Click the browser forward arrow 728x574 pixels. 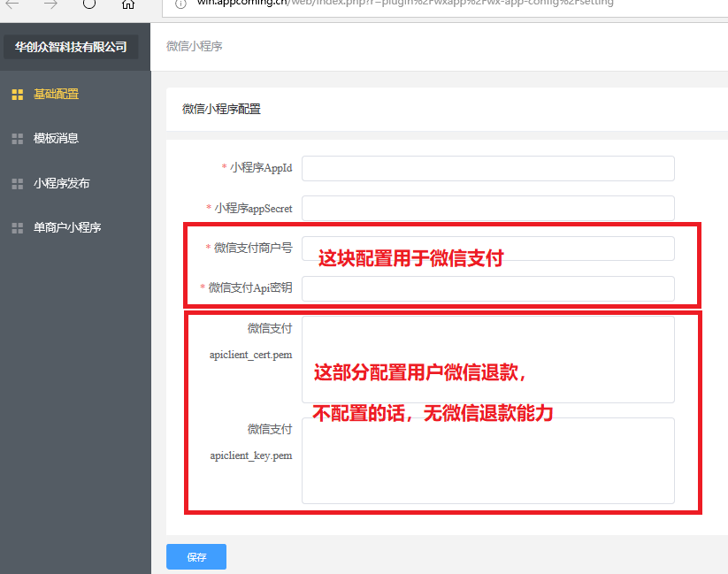coord(50,4)
